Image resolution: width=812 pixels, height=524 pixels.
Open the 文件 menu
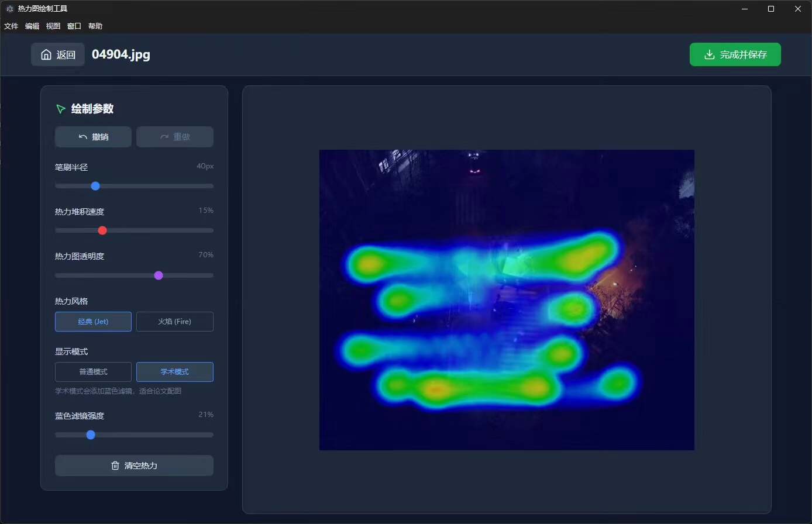11,26
